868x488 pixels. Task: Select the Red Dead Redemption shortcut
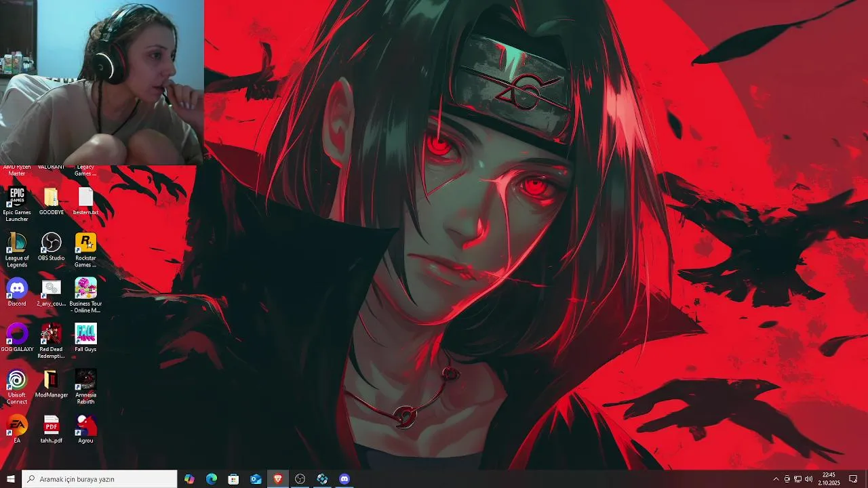[x=52, y=341]
